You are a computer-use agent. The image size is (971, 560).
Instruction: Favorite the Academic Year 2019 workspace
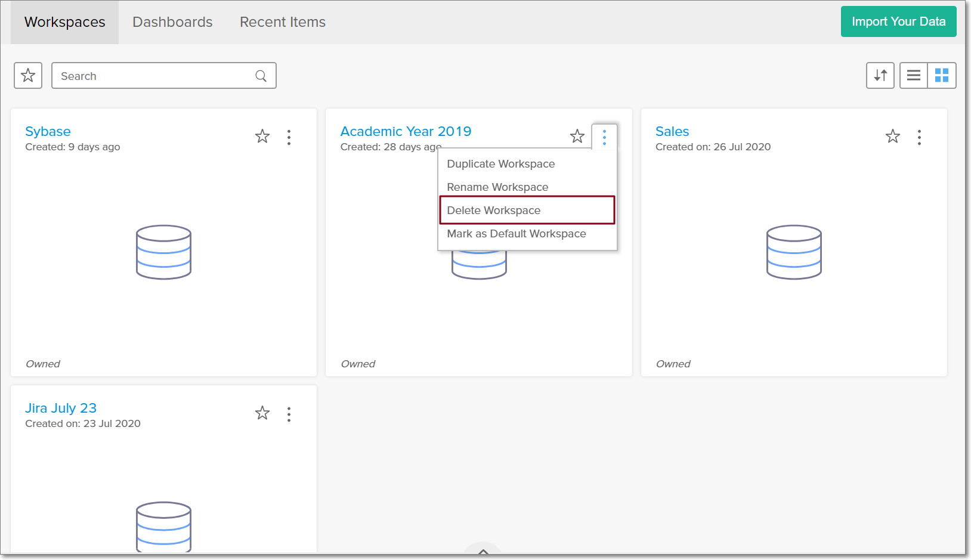point(577,136)
